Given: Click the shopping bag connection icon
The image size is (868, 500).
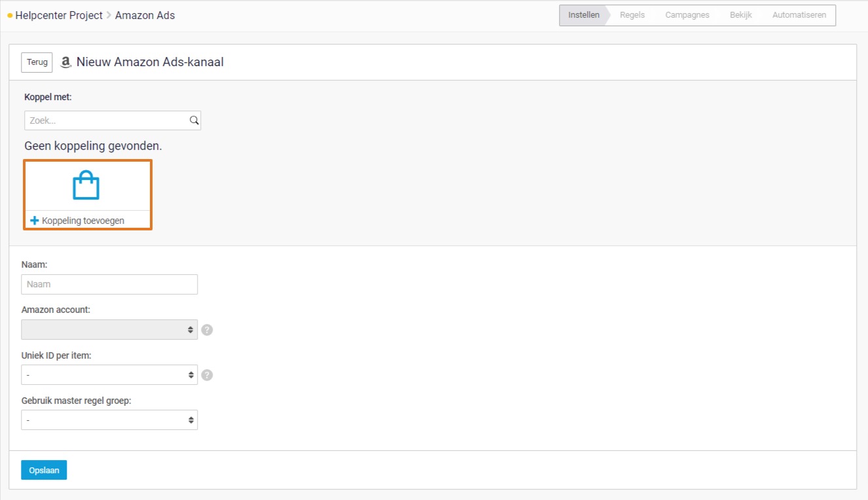Looking at the screenshot, I should 86,185.
